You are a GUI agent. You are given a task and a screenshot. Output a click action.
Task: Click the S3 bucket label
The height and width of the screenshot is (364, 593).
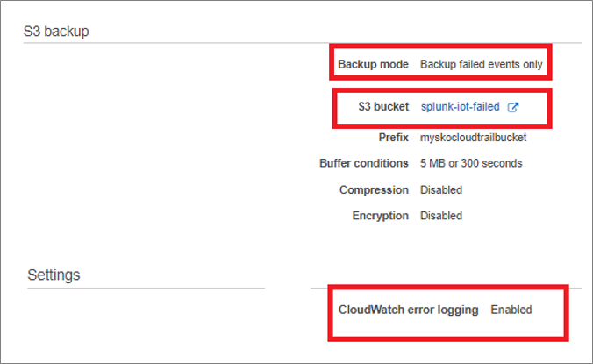pos(383,107)
